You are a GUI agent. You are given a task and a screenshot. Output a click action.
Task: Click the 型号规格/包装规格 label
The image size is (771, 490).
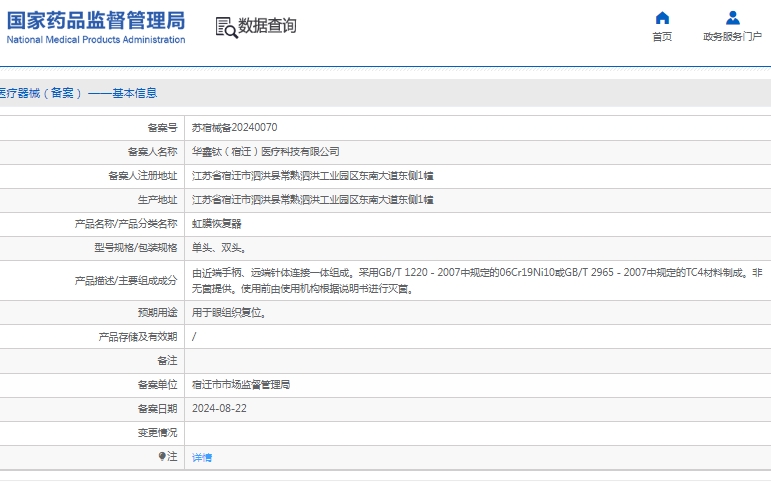click(x=136, y=248)
